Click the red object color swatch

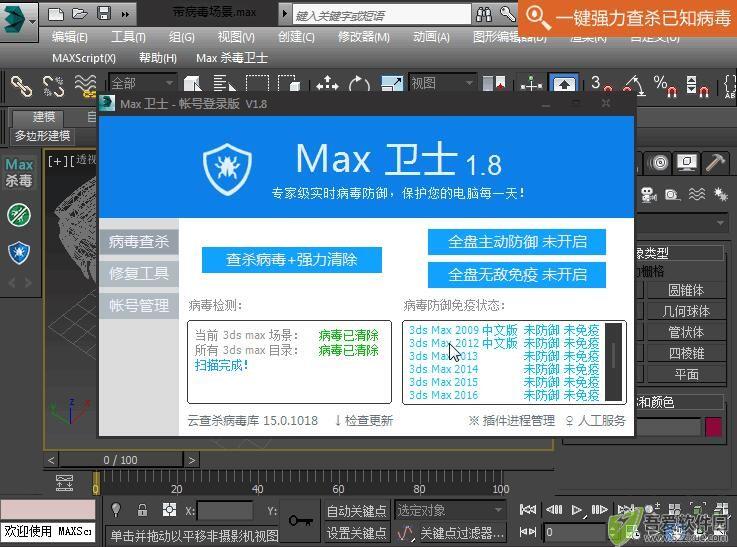[713, 428]
